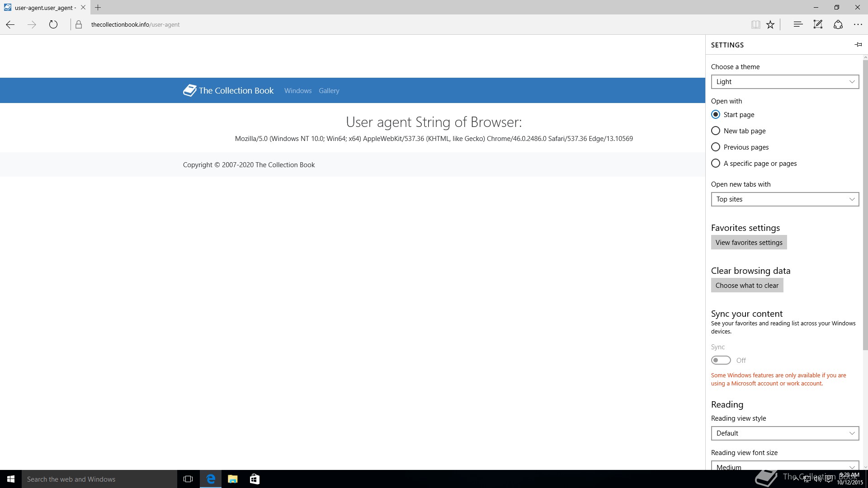Open the More actions ellipsis menu
868x488 pixels.
[858, 24]
